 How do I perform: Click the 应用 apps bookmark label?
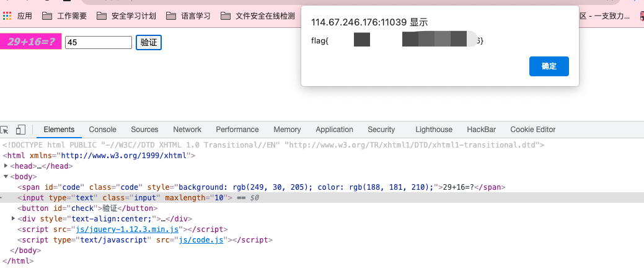click(x=25, y=16)
